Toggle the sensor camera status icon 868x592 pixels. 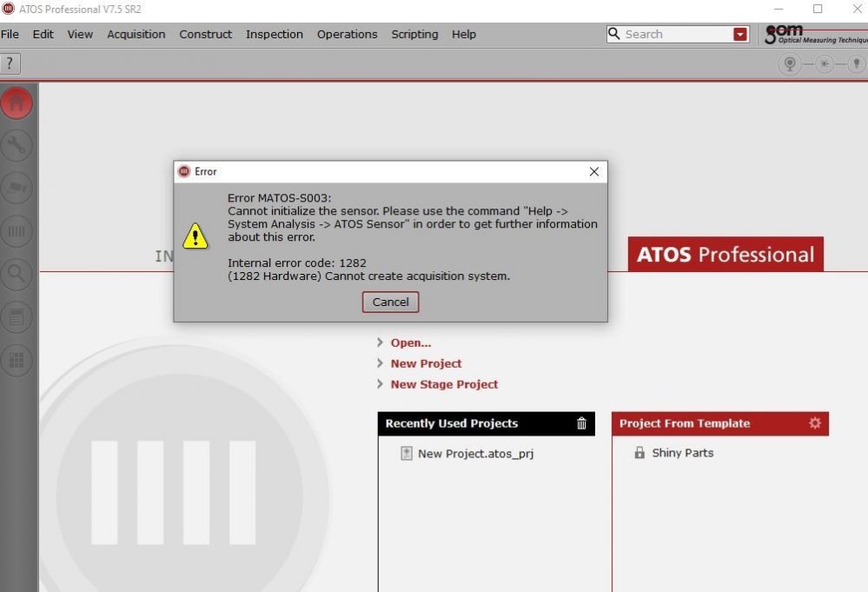click(x=790, y=64)
